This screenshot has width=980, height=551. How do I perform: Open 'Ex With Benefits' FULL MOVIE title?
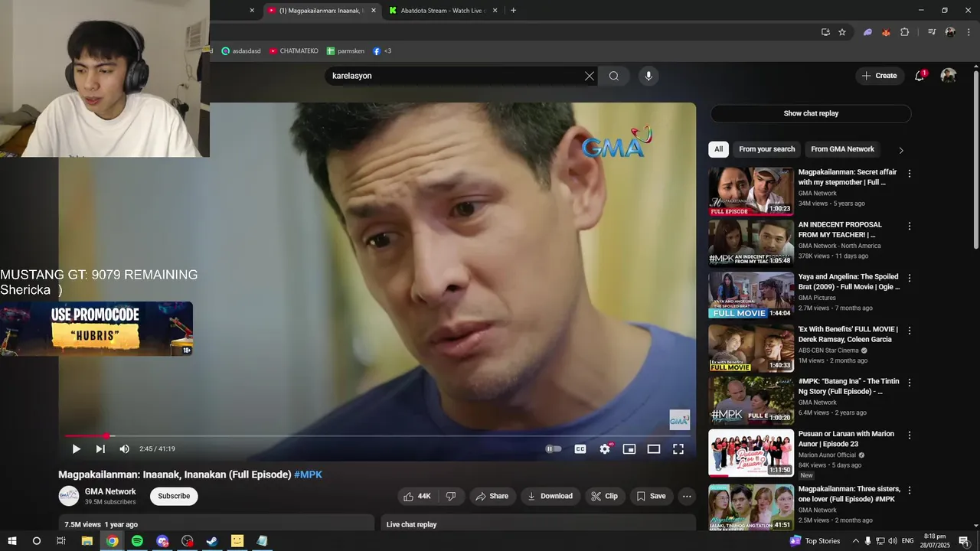848,334
